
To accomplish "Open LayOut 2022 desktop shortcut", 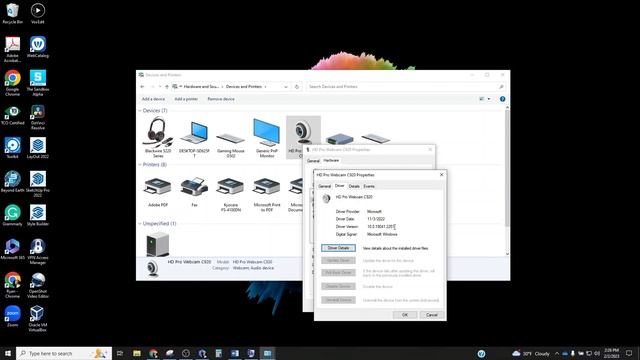I will point(38,148).
